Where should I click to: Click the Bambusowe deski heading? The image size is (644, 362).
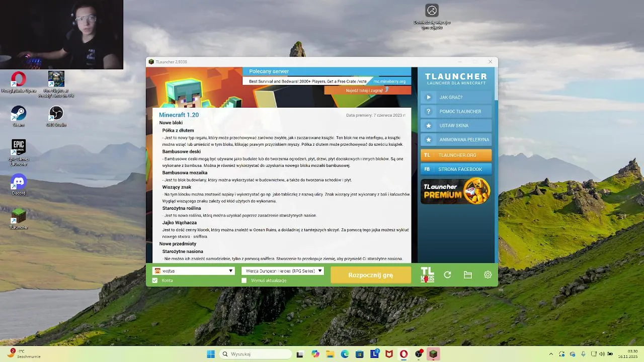182,151
